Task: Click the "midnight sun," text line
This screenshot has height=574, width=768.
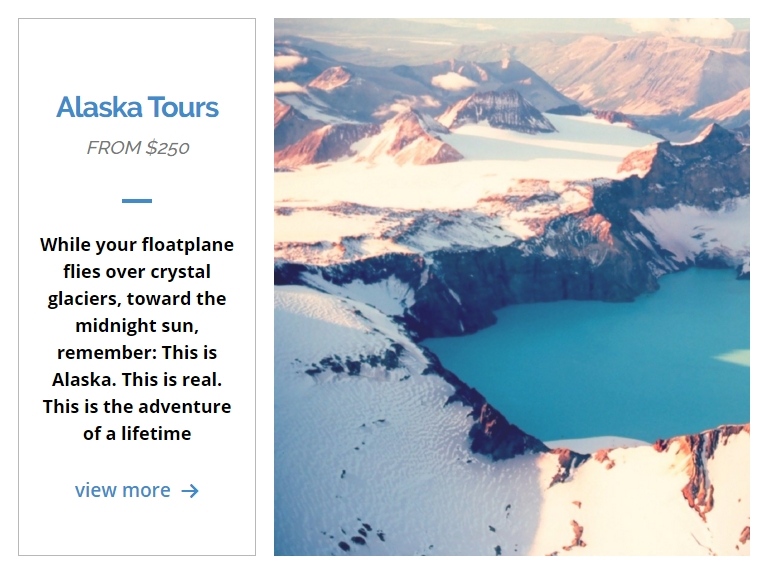Action: 137,326
